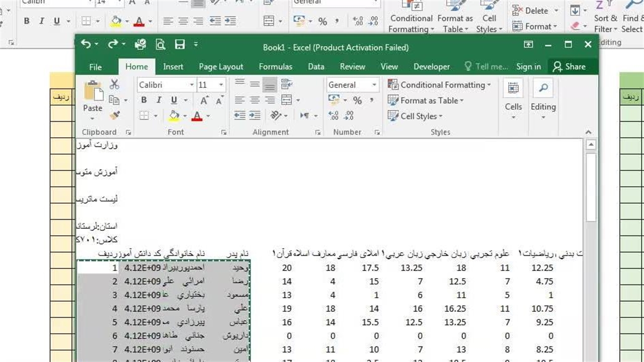The width and height of the screenshot is (644, 362).
Task: Click the Increase Font Size icon
Action: coord(207,101)
